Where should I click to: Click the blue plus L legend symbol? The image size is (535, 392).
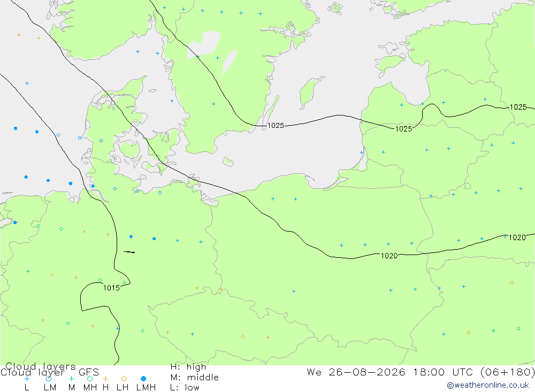click(x=27, y=379)
